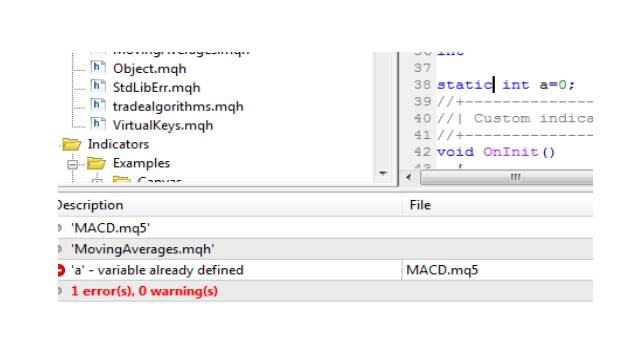
Task: Open the Object.mqh file icon
Action: (98, 68)
